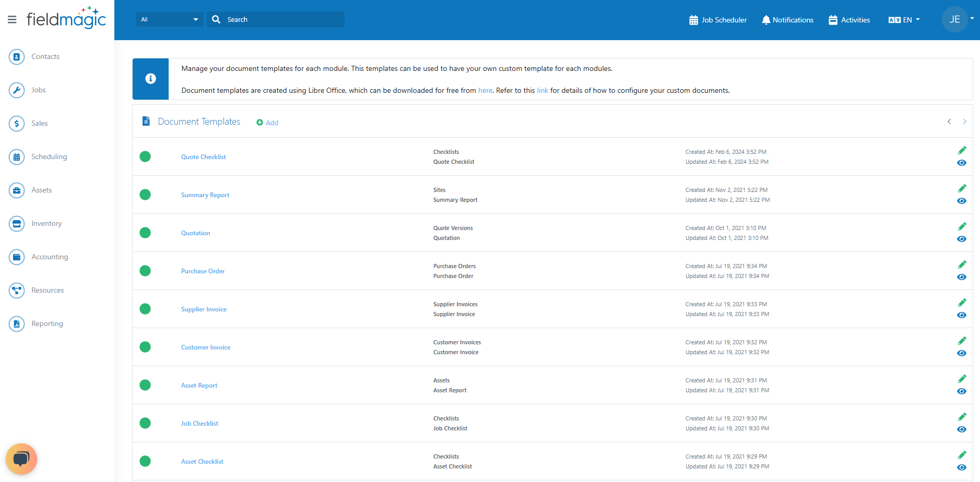The height and width of the screenshot is (482, 980).
Task: Open the hamburger menu icon
Action: (12, 20)
